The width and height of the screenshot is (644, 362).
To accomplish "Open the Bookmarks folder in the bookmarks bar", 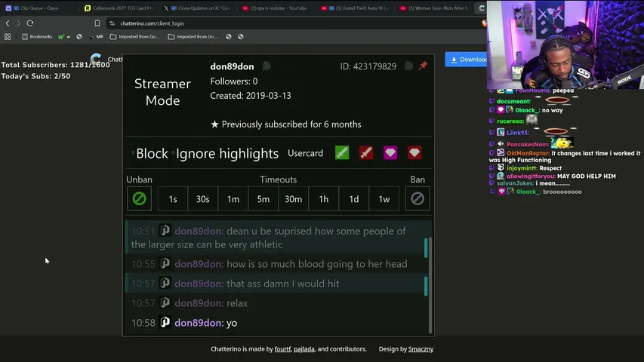I will tap(37, 36).
